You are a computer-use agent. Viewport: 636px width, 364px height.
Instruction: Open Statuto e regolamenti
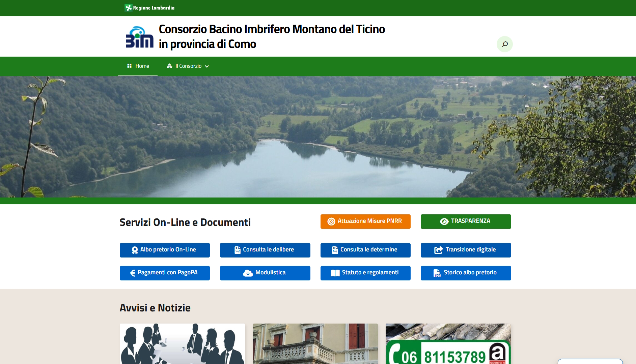(365, 273)
